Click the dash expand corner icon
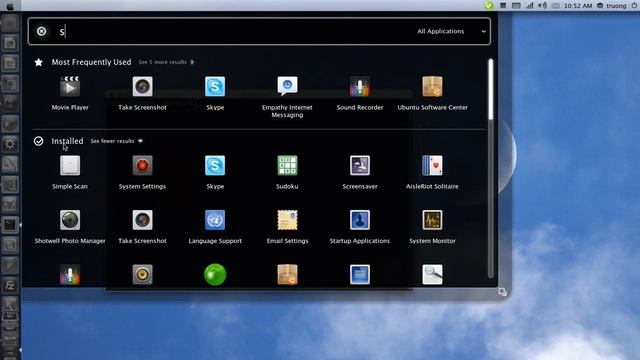The width and height of the screenshot is (640, 360). (502, 292)
